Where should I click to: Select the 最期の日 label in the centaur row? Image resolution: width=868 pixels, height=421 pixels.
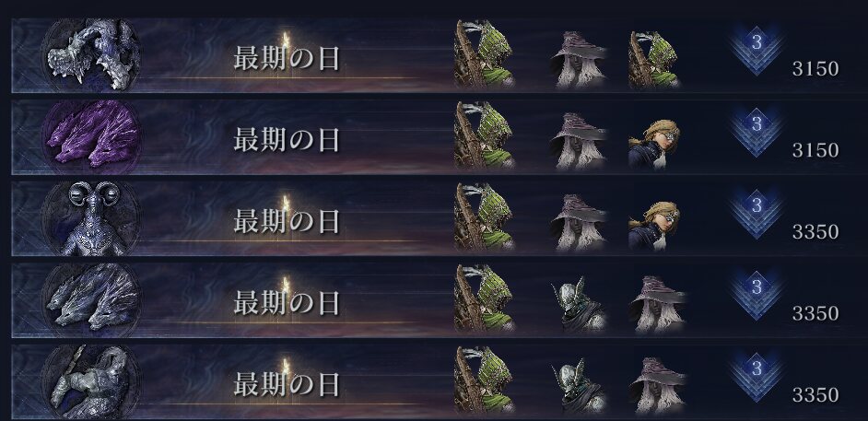tap(287, 385)
